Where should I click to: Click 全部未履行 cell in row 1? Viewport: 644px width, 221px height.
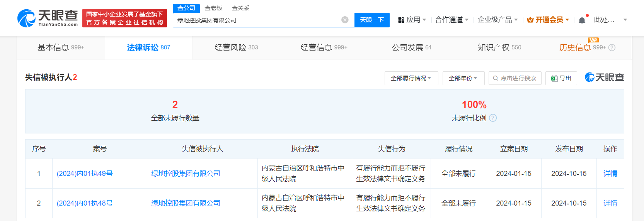[x=458, y=174]
